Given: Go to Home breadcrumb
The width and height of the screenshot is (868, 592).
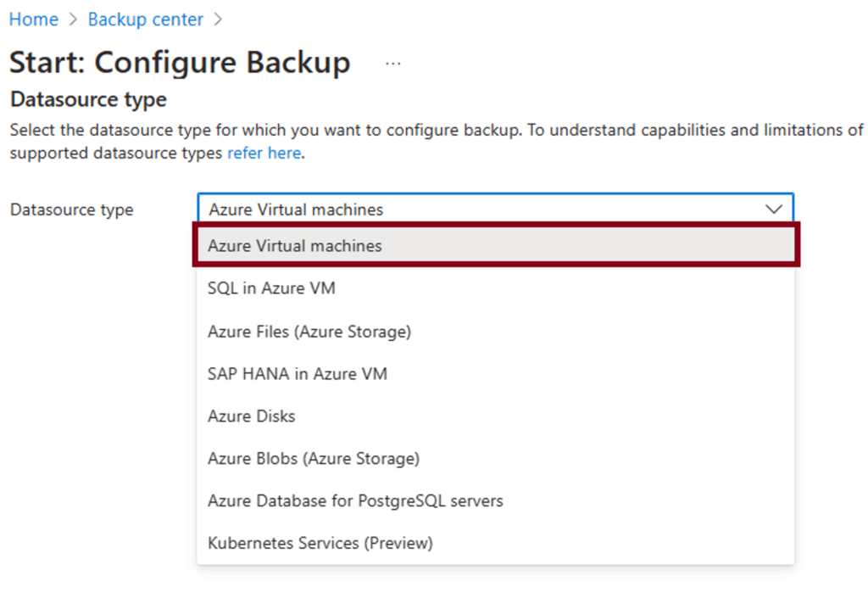Looking at the screenshot, I should 34,20.
